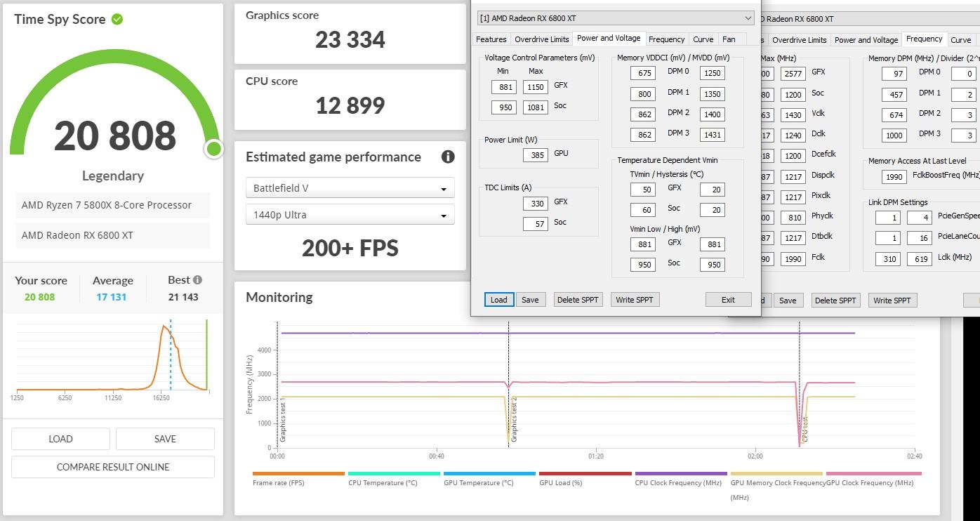Image resolution: width=980 pixels, height=521 pixels.
Task: Click the LOAD button under the score chart
Action: pos(60,439)
